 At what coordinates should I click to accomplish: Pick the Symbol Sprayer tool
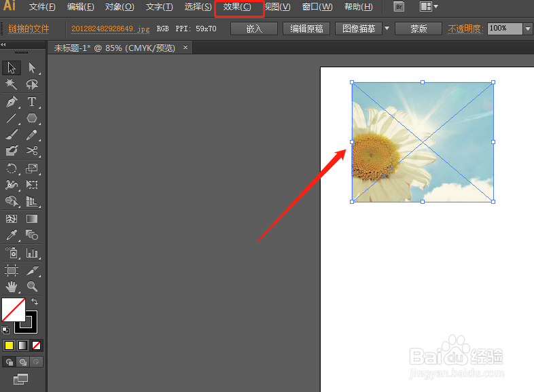pos(12,253)
